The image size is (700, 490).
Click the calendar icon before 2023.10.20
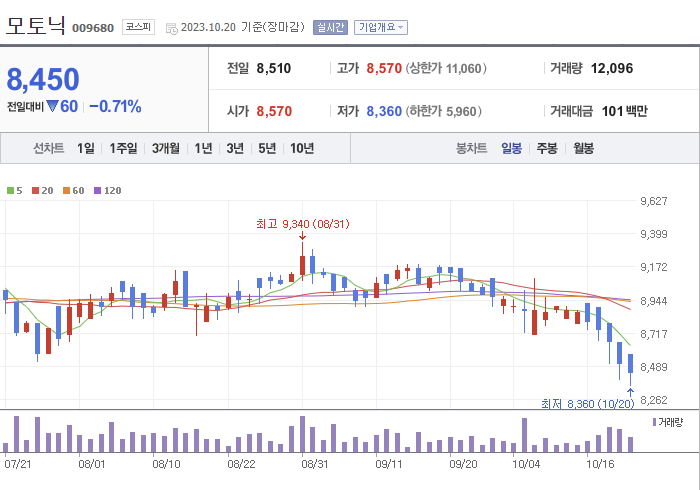tap(171, 29)
